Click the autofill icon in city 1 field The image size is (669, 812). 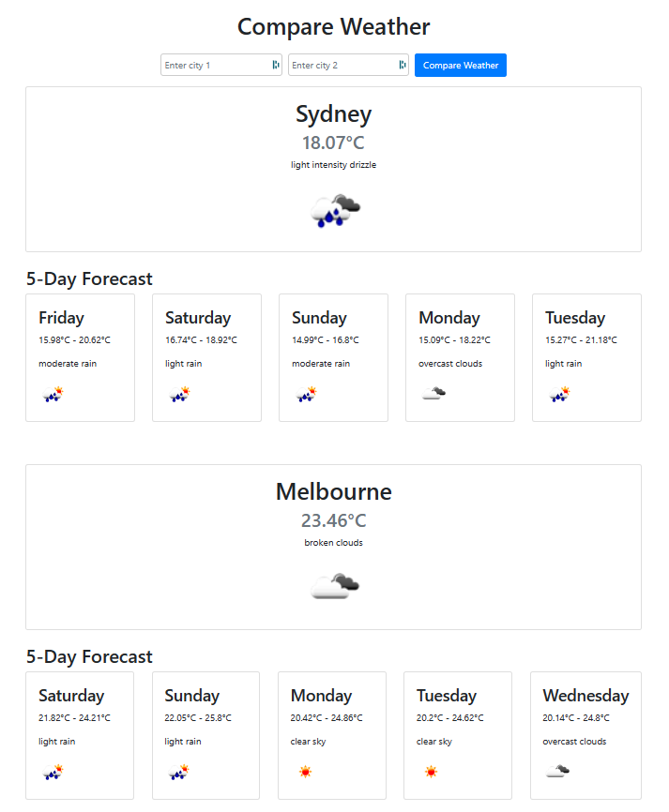(x=276, y=66)
